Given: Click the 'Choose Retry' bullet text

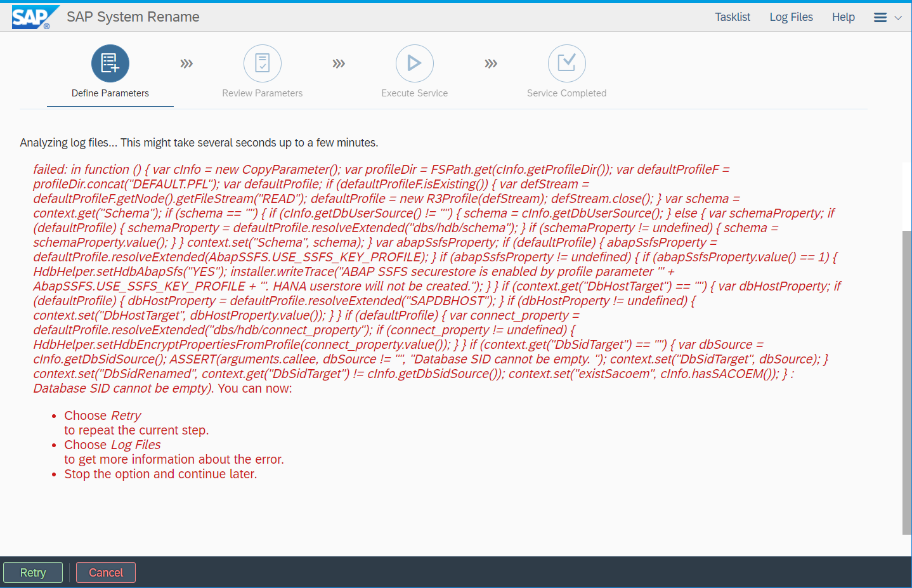Looking at the screenshot, I should (103, 415).
